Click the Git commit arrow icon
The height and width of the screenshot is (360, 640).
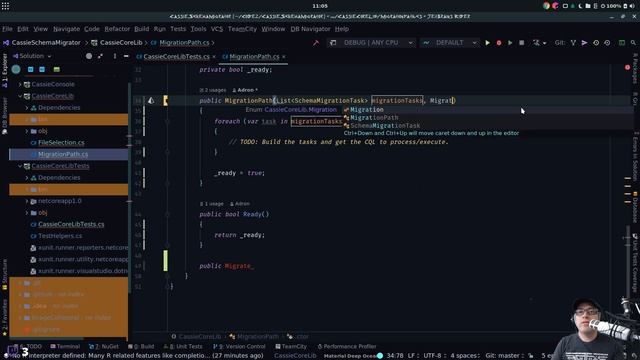(584, 42)
